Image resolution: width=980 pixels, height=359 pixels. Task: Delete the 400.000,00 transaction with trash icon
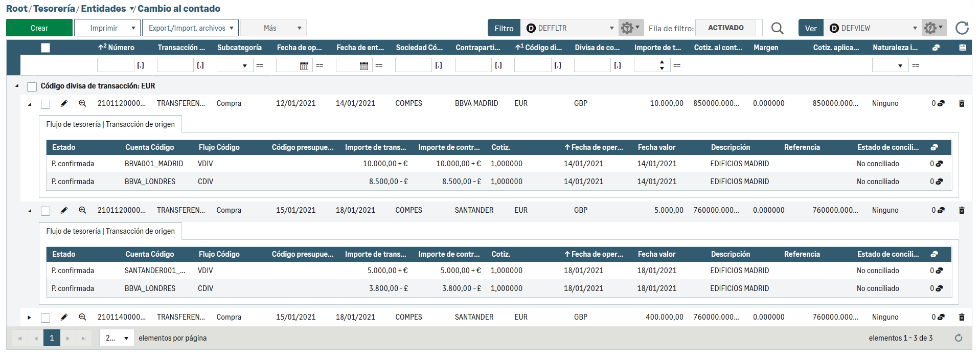pos(961,317)
